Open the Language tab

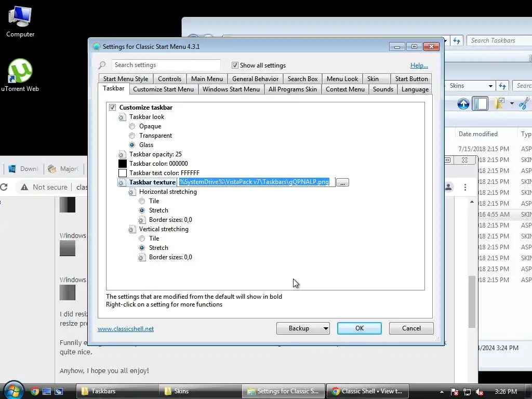tap(415, 89)
